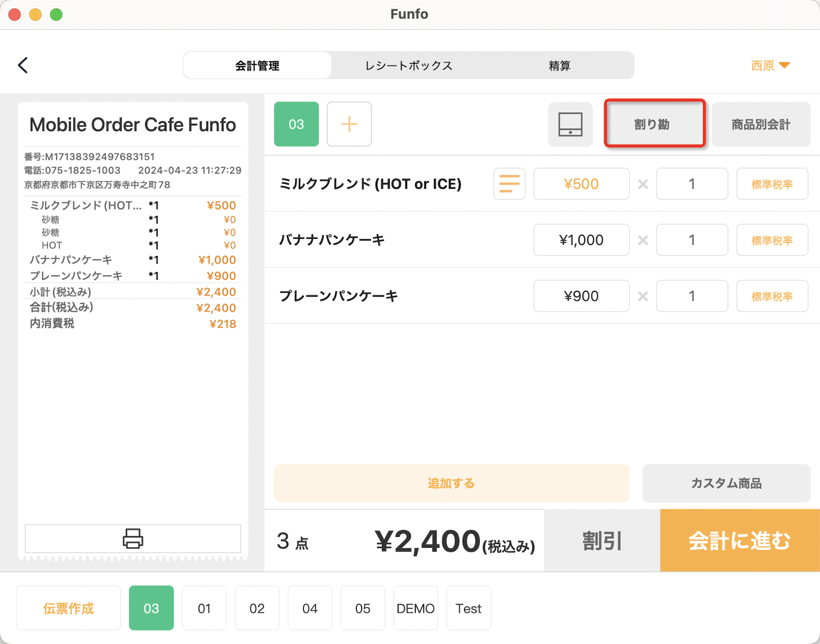The image size is (820, 644).
Task: Edit the ¥500 price field
Action: [581, 184]
